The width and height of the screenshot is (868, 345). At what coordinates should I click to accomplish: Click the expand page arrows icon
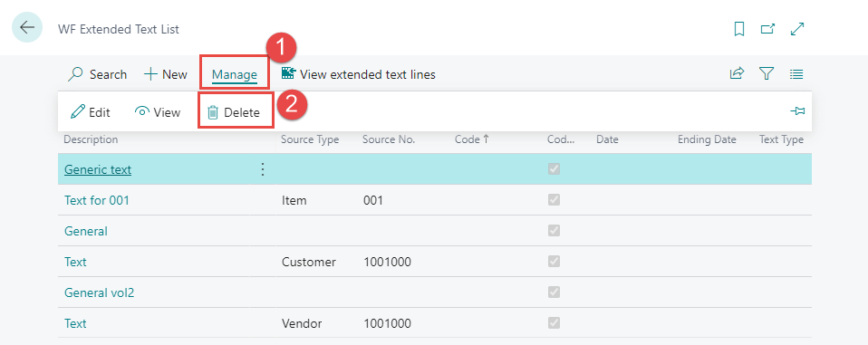pyautogui.click(x=797, y=29)
